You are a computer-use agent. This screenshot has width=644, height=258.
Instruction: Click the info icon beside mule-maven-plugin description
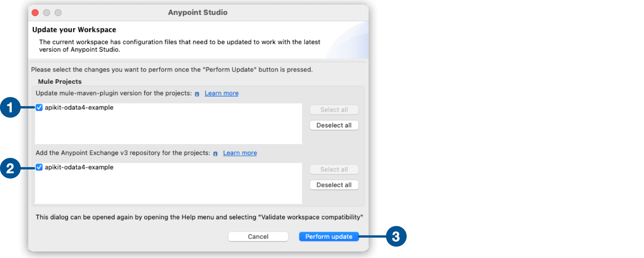coord(197,93)
